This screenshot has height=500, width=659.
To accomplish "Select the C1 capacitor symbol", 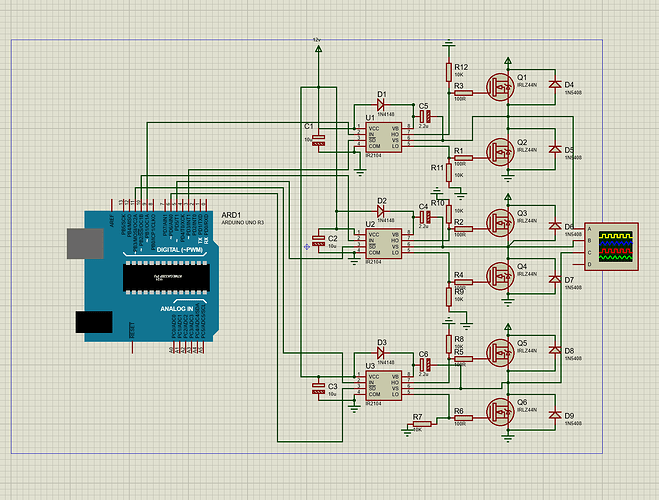I will [x=319, y=141].
